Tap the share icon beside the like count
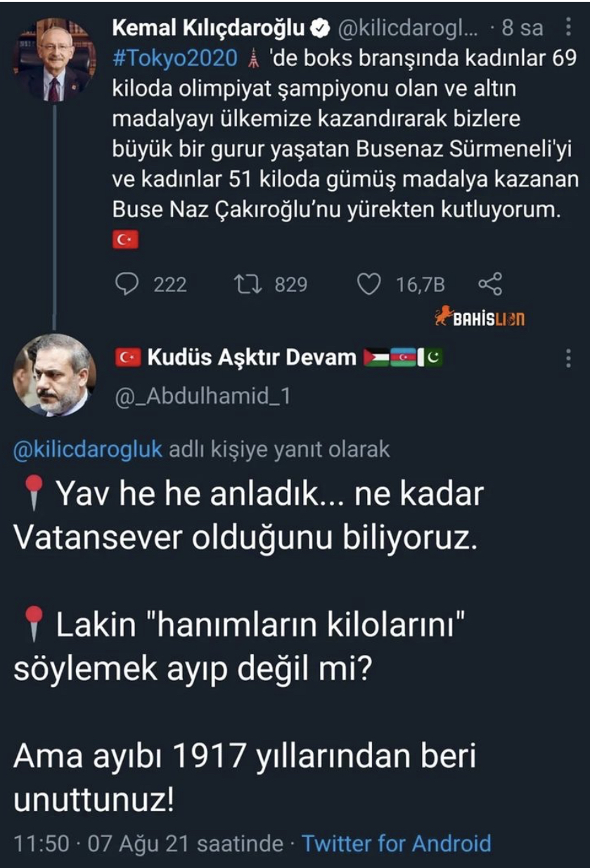The width and height of the screenshot is (590, 868). click(x=490, y=283)
